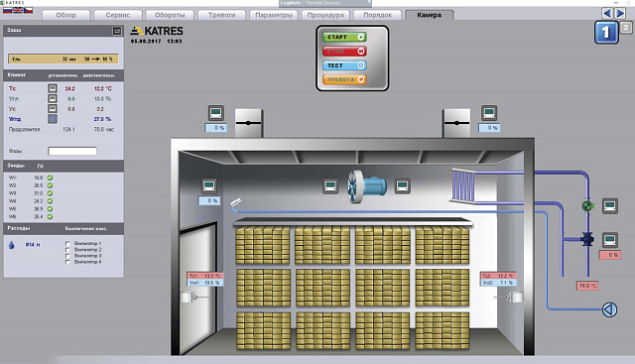Open the order panel details icon
635x364 pixels.
coord(117,31)
